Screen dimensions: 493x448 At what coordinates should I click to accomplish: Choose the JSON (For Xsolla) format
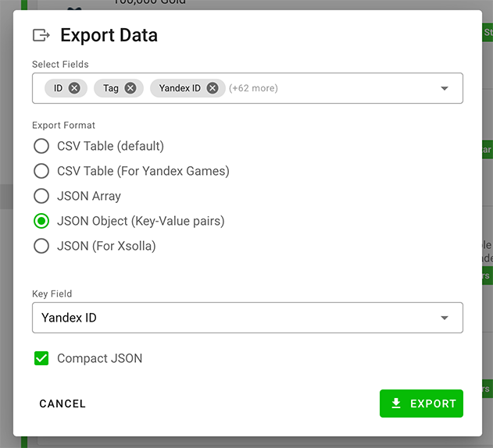41,246
